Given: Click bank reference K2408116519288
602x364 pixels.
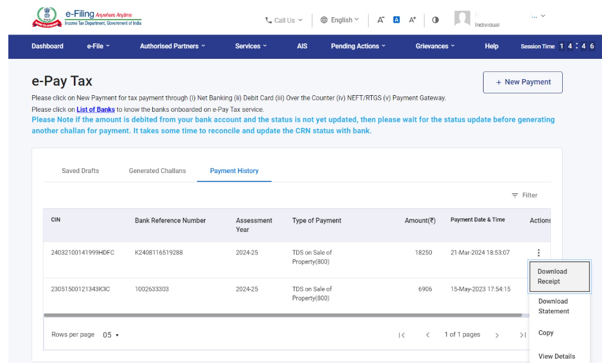Looking at the screenshot, I should tap(159, 253).
